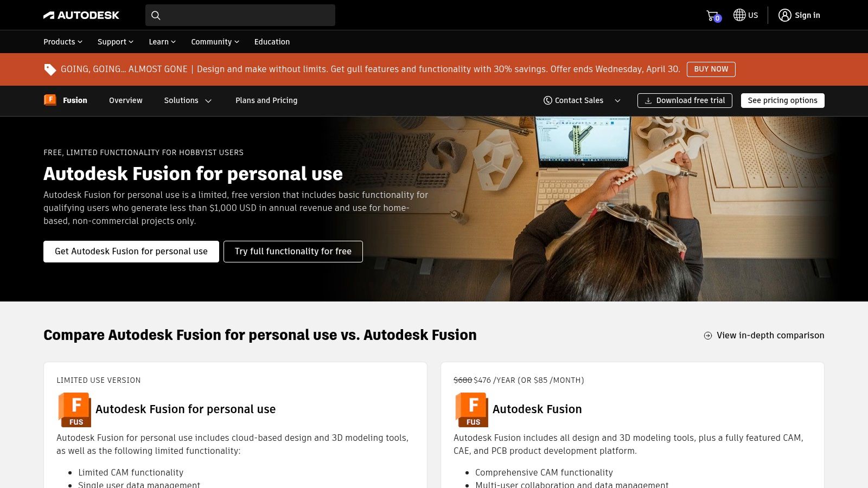Click the price tag promo icon

point(50,69)
